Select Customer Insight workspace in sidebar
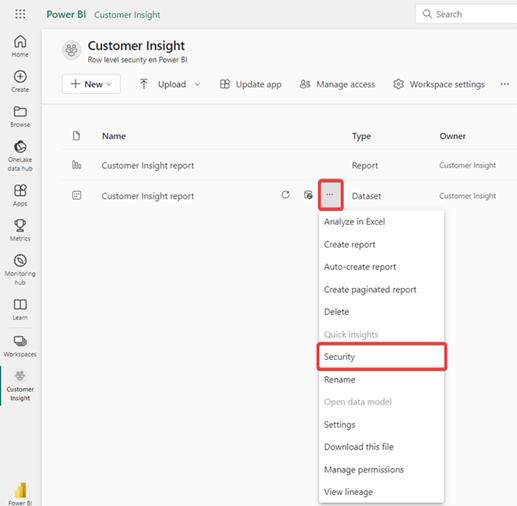Image resolution: width=517 pixels, height=506 pixels. coord(20,385)
